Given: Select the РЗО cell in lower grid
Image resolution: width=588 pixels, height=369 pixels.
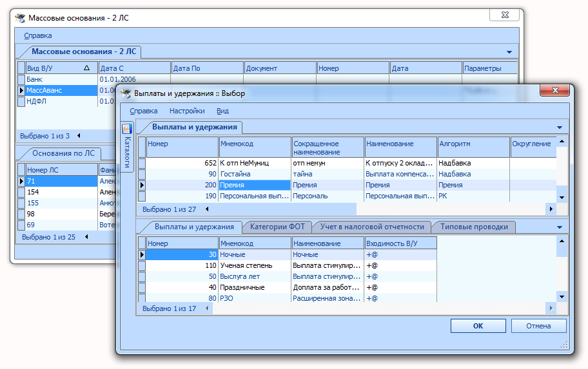Looking at the screenshot, I should pos(255,298).
